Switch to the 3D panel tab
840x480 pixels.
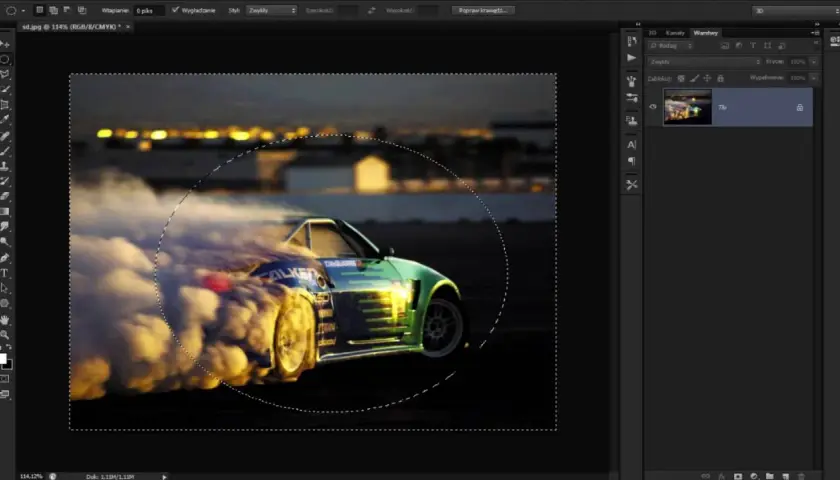[652, 33]
